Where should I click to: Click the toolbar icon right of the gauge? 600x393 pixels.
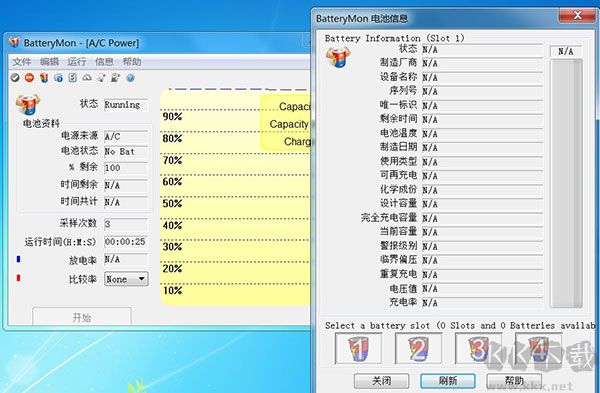click(x=101, y=78)
